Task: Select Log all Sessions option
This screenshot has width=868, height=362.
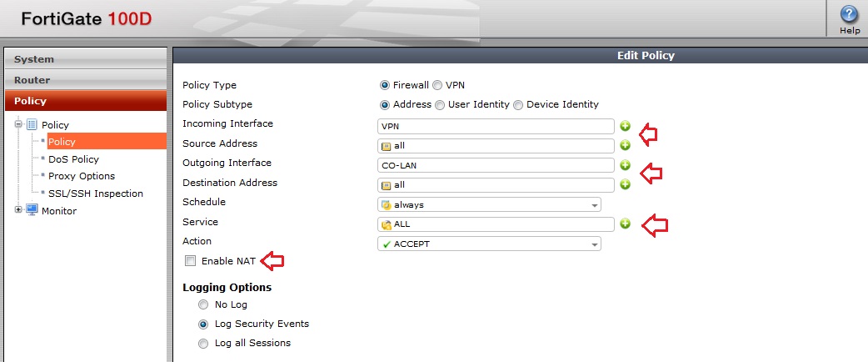Action: click(x=204, y=343)
